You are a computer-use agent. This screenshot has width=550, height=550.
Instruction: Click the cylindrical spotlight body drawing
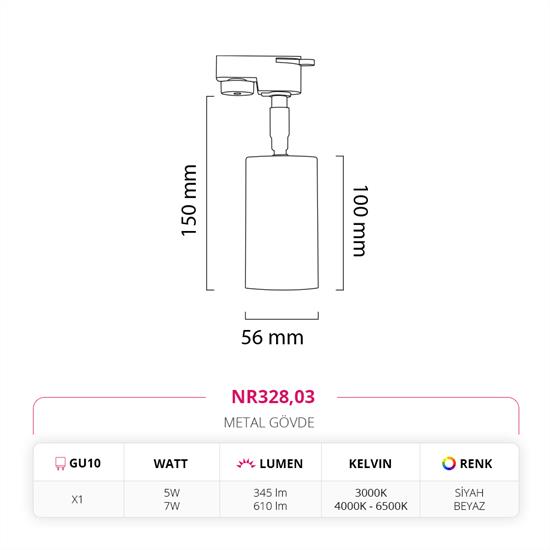282,223
